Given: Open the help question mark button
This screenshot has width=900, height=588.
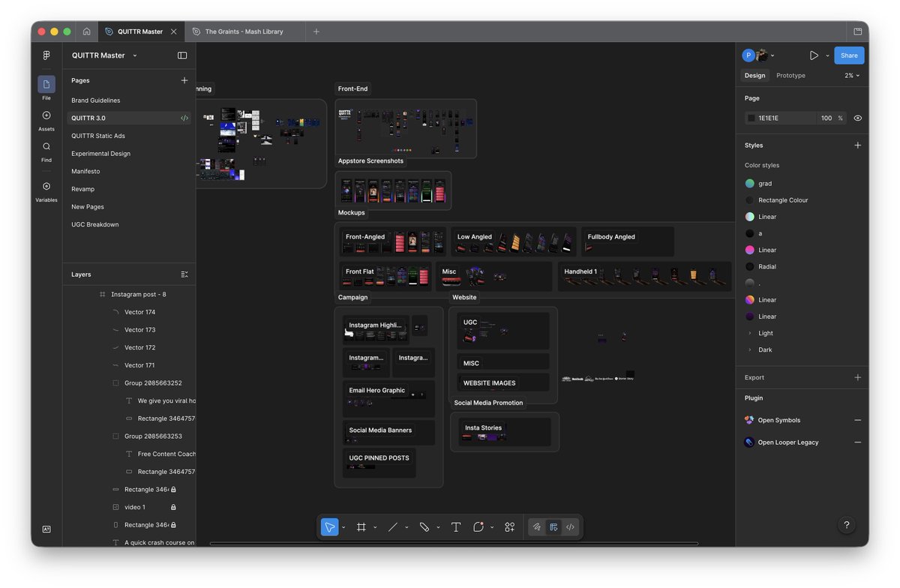Looking at the screenshot, I should point(847,526).
